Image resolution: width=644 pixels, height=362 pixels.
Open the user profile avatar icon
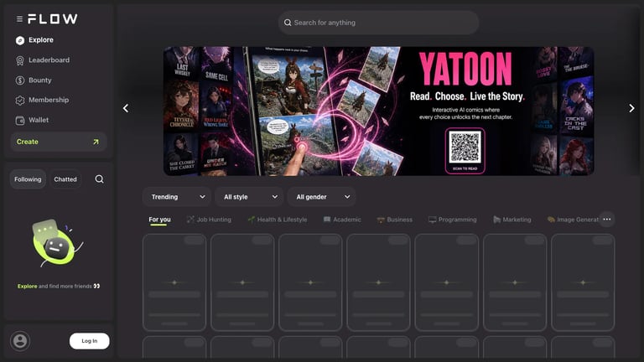[20, 341]
